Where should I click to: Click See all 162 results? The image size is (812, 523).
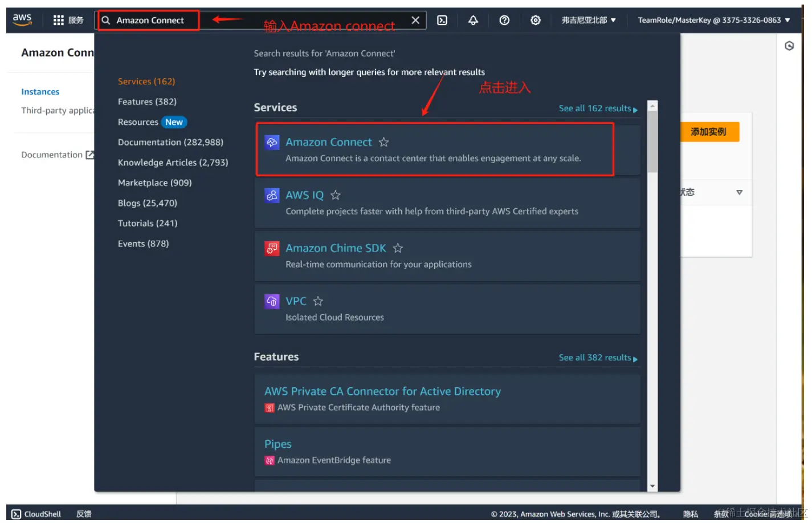(598, 108)
